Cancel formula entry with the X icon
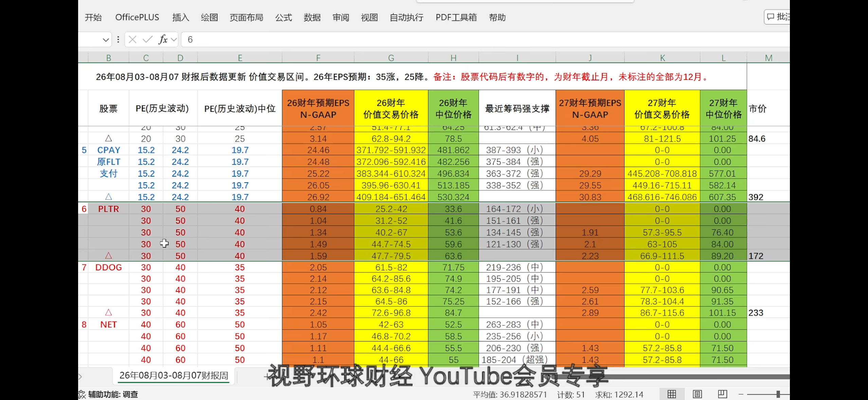Screen dimensions: 868x400 [x=132, y=40]
